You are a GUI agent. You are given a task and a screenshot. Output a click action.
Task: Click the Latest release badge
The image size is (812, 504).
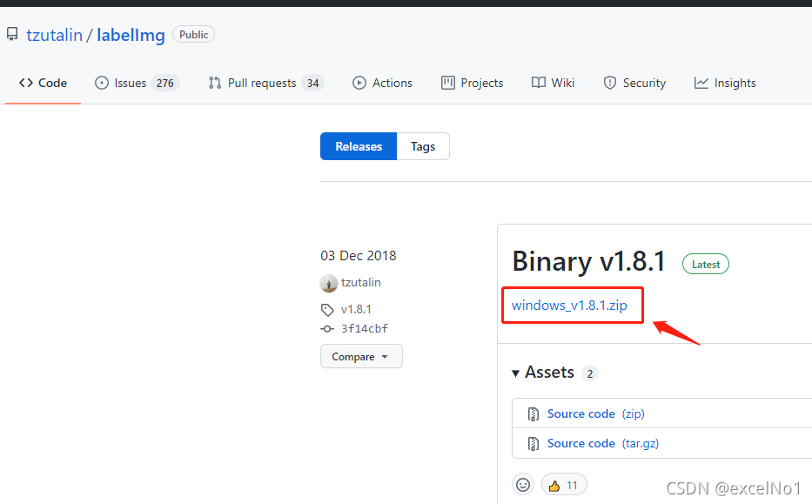coord(706,264)
